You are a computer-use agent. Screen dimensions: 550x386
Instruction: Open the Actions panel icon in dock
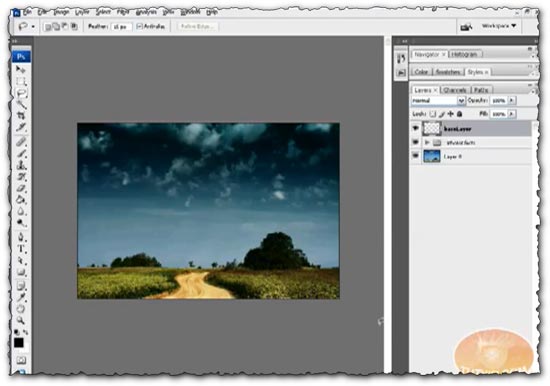[x=401, y=73]
